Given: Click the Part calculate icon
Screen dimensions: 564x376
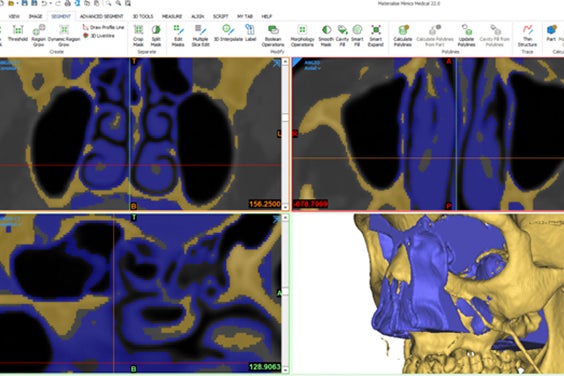Looking at the screenshot, I should 551,33.
